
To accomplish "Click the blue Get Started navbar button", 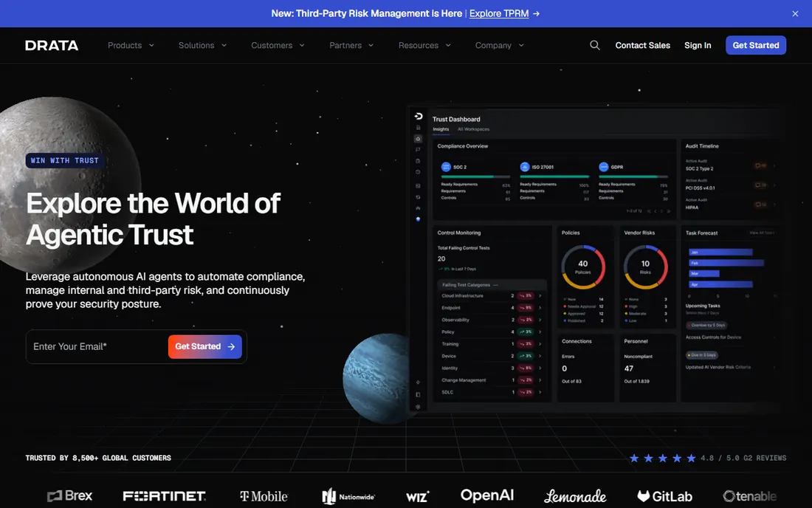I will pos(756,46).
